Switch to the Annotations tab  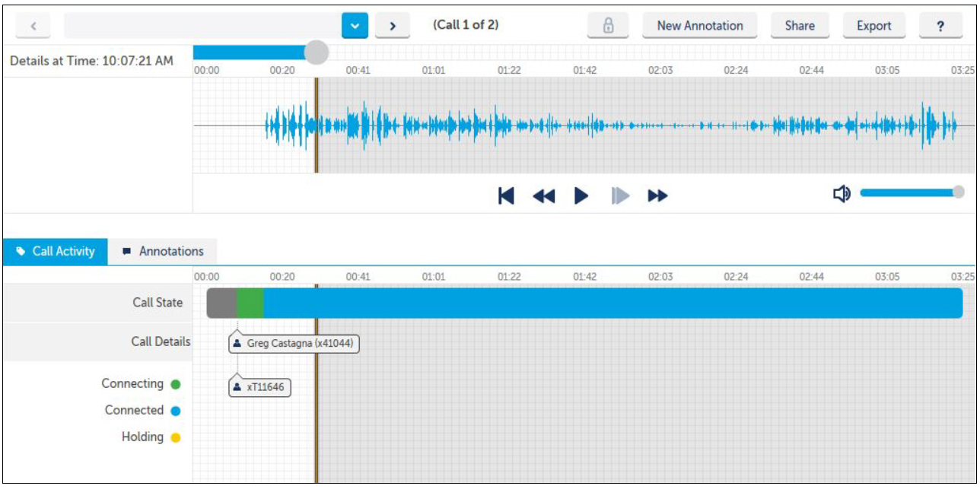click(x=163, y=251)
